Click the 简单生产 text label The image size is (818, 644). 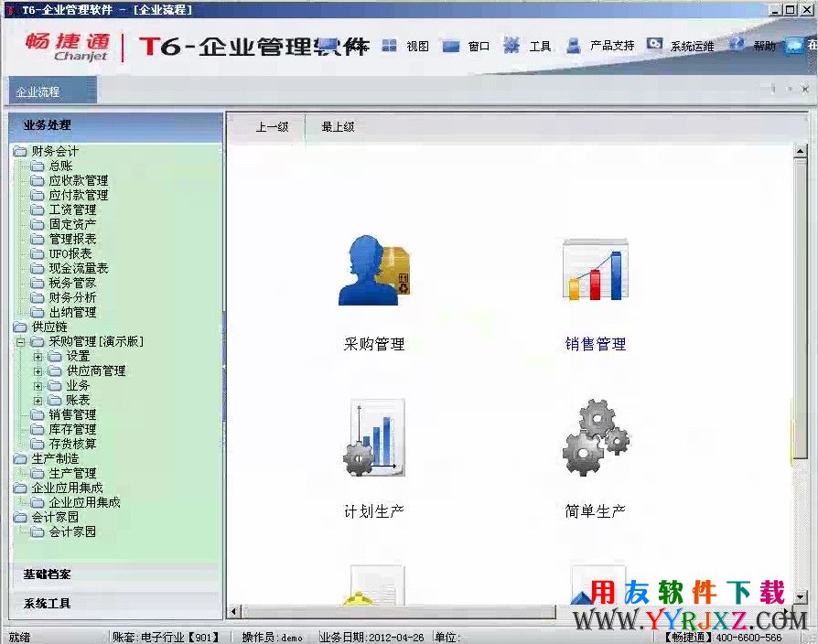coord(596,511)
